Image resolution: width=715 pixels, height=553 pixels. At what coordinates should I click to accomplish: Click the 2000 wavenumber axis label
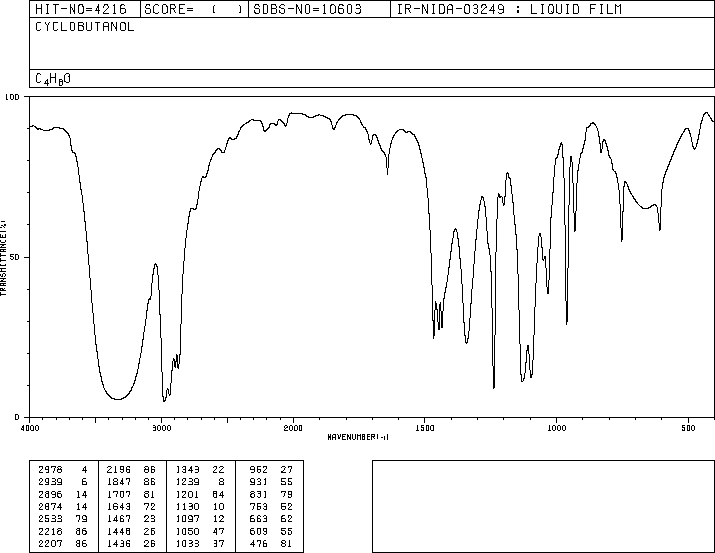pos(293,428)
